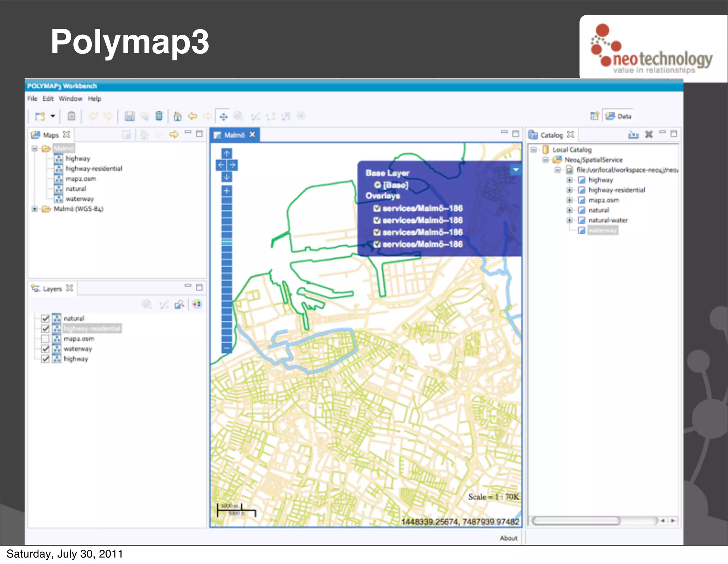Select the Catalog panel tab
728x564 pixels.
[551, 135]
